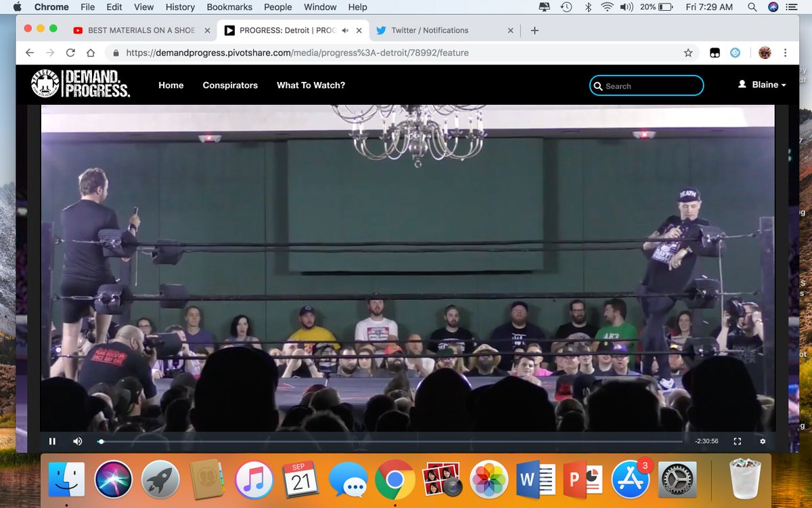Open the Apple menu
The height and width of the screenshot is (508, 812).
18,7
